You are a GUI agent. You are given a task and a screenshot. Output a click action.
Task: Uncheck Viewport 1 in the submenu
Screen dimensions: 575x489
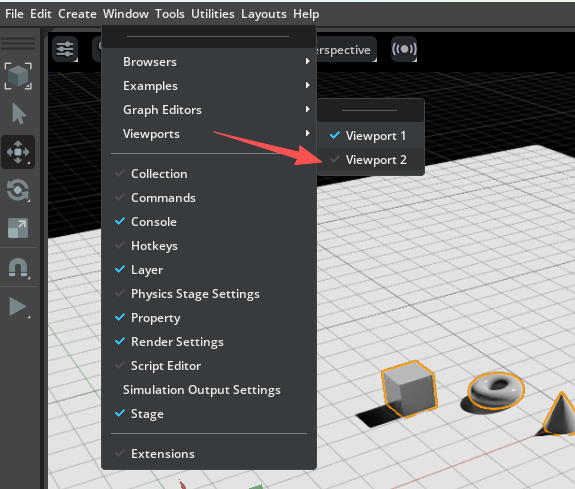tap(371, 136)
